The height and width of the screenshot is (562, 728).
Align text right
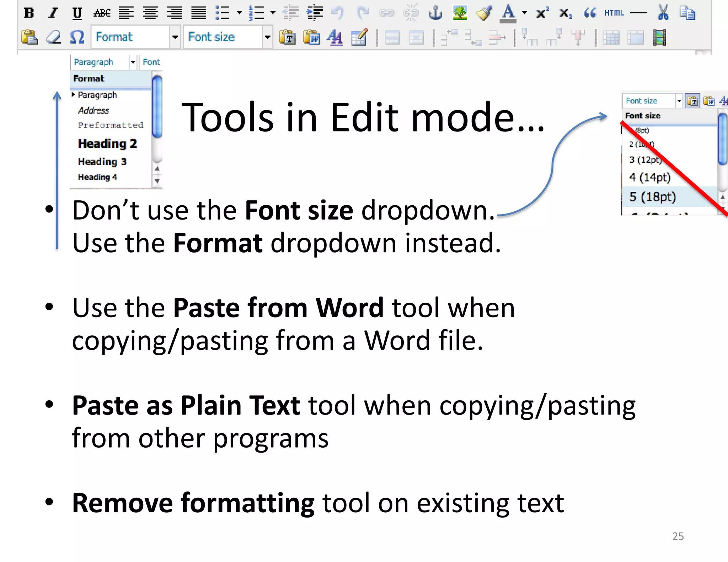[175, 13]
